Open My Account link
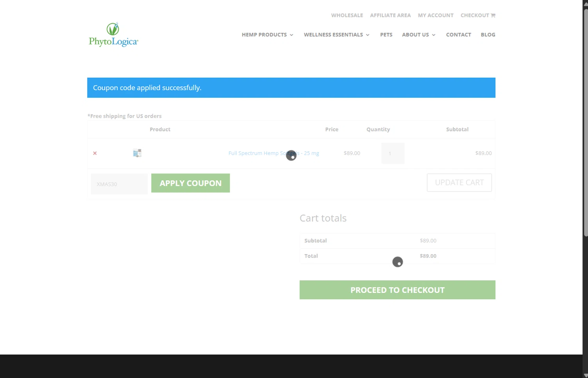The image size is (588, 378). 436,15
